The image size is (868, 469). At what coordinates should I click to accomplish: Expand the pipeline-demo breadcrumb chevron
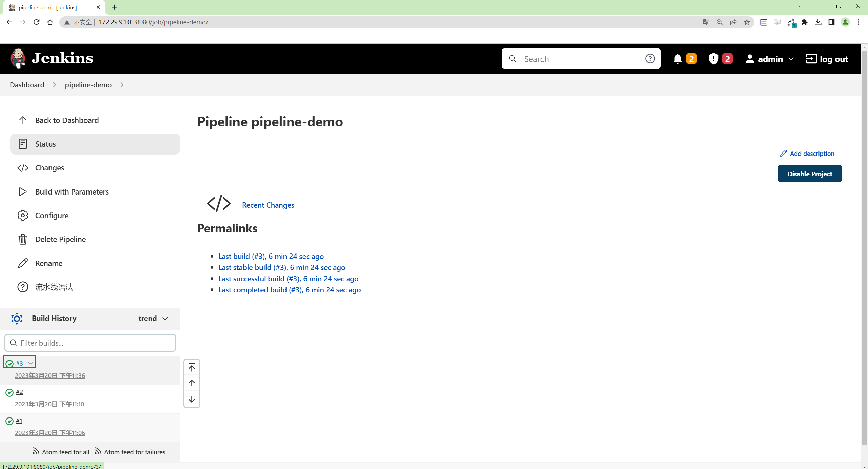(122, 85)
